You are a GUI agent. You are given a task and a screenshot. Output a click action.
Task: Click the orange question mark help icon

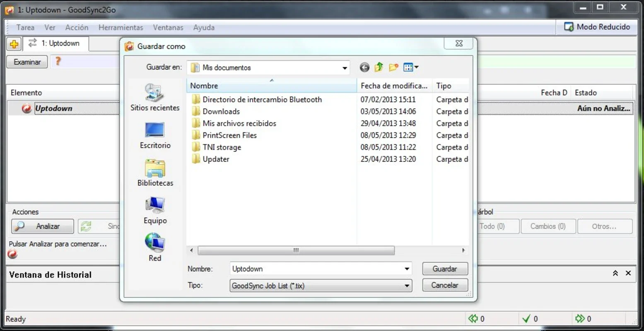point(58,61)
